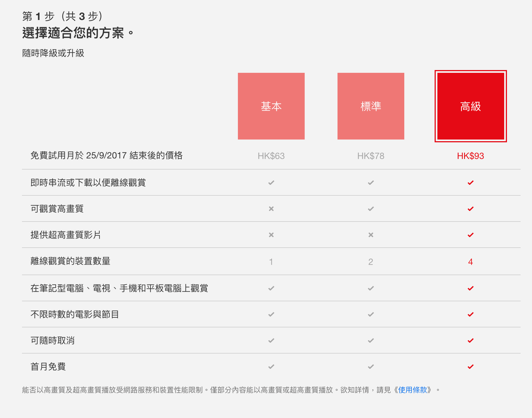532x418 pixels.
Task: Click 標準 checkmark in 可隨時取消 row
Action: tap(371, 340)
